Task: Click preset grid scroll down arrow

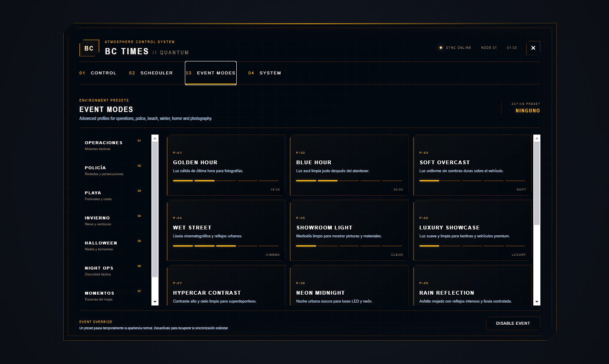Action: click(x=537, y=302)
